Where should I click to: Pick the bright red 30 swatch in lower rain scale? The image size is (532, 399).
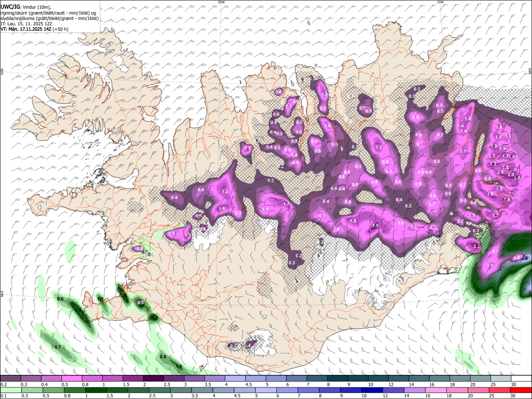point(521,390)
